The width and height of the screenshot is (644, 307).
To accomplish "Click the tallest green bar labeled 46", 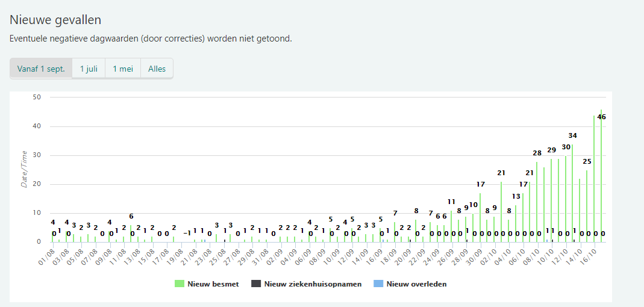I will pos(601,181).
